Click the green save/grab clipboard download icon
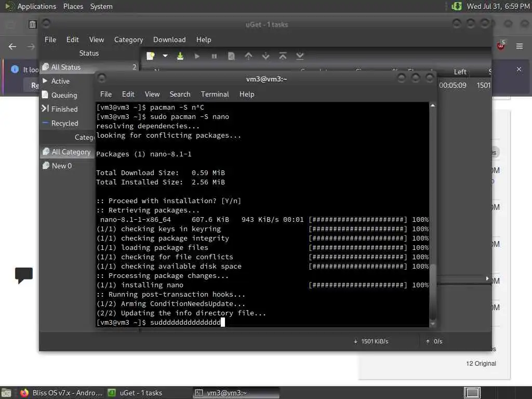Screen dimensions: 532x399 (x=180, y=56)
